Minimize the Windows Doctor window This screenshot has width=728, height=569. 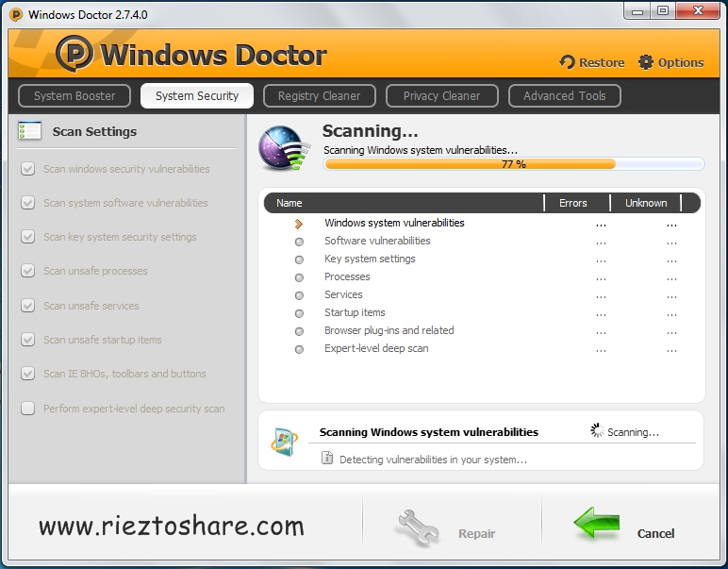coord(637,11)
